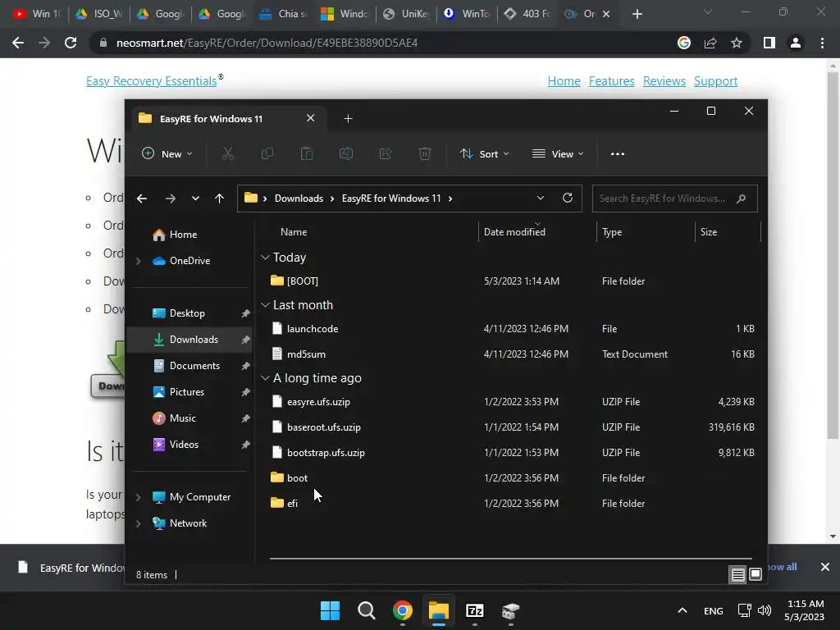Select the [BOOT] folder
The width and height of the screenshot is (840, 630).
[x=302, y=281]
